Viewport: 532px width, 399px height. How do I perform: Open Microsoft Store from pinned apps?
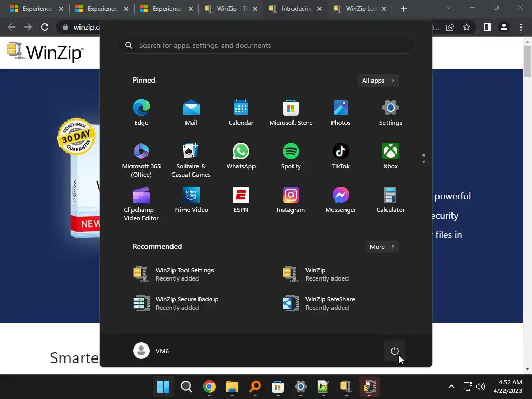(x=291, y=113)
